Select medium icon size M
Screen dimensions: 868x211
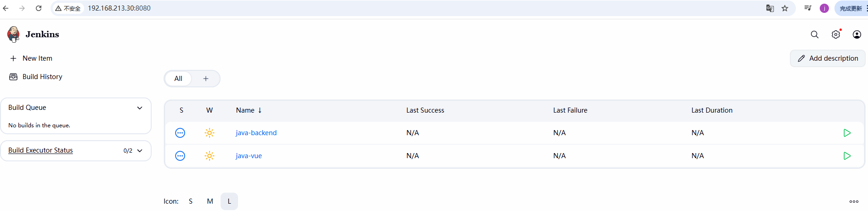coord(210,201)
